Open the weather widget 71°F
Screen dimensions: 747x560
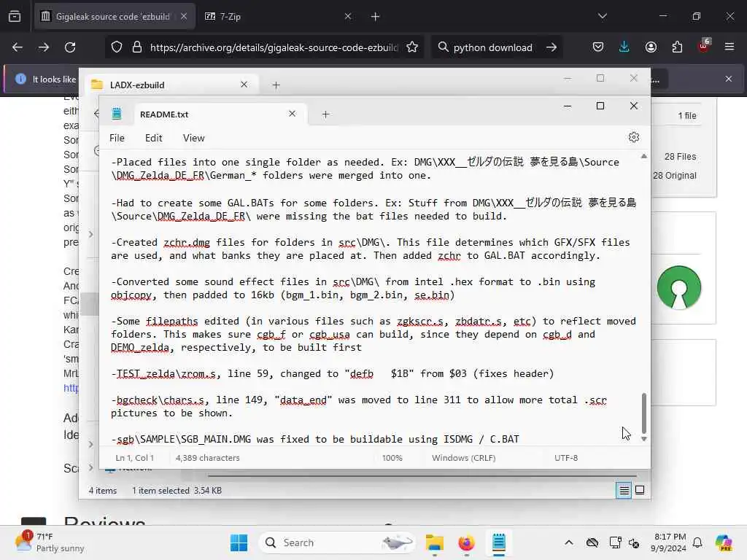[x=50, y=542]
